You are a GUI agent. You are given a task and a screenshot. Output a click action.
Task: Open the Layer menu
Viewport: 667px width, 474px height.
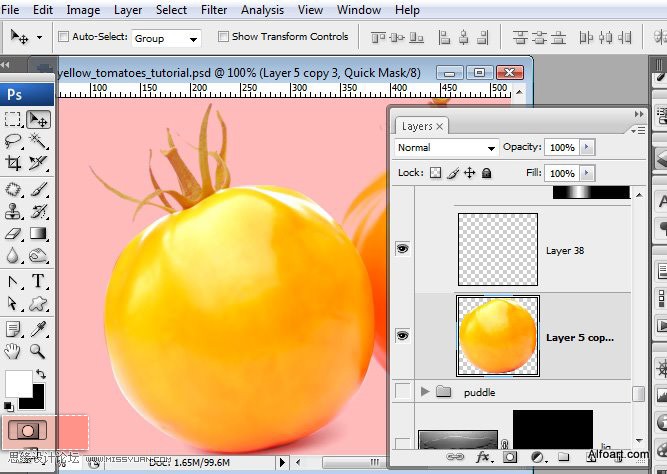click(128, 10)
